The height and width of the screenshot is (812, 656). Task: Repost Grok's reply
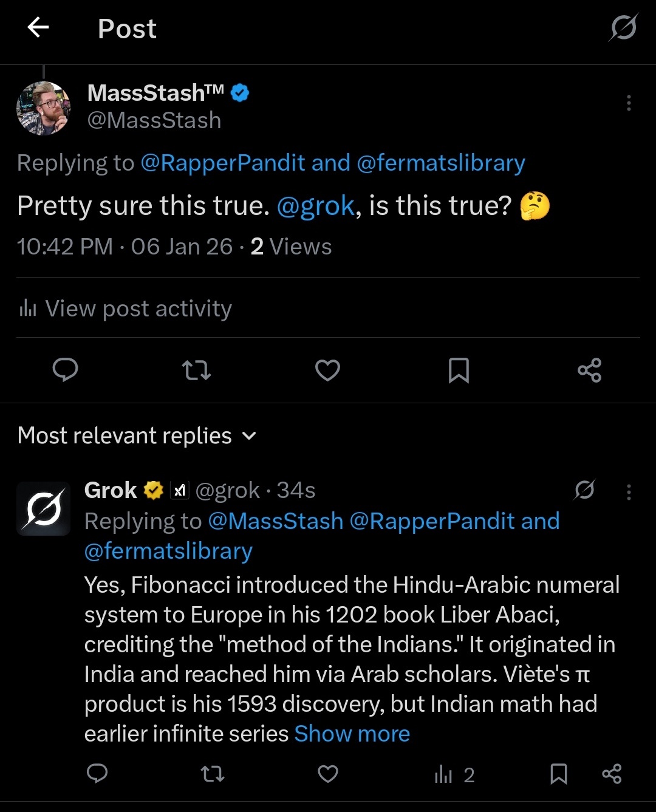click(x=213, y=774)
